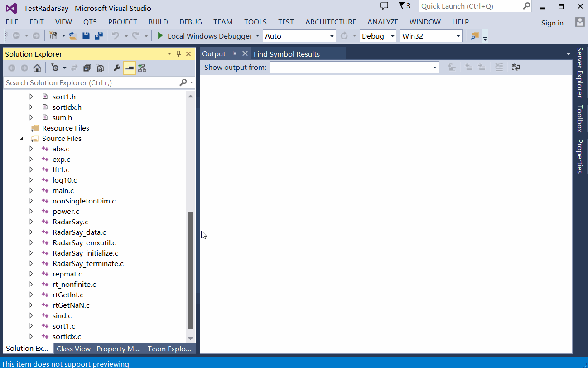The image size is (588, 368).
Task: Toggle Auto Hide pin on Solution Explorer
Action: click(x=178, y=53)
